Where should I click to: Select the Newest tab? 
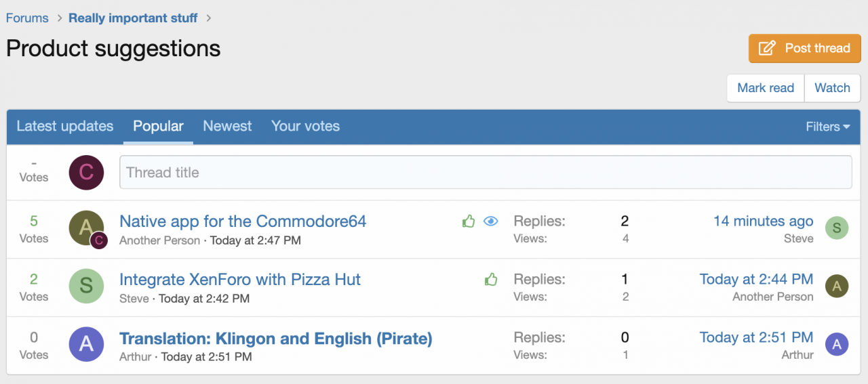tap(227, 127)
